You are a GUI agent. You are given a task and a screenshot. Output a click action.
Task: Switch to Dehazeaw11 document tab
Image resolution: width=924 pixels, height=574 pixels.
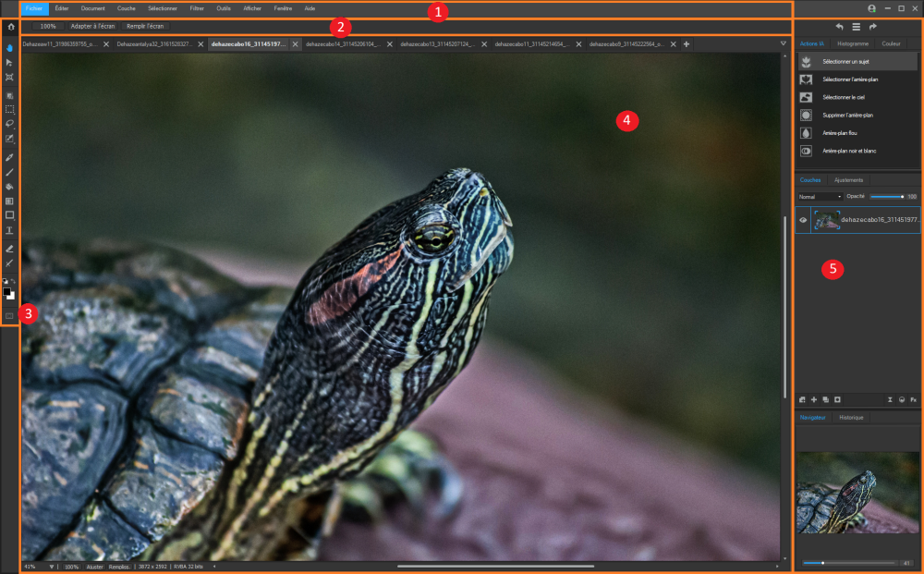(60, 44)
